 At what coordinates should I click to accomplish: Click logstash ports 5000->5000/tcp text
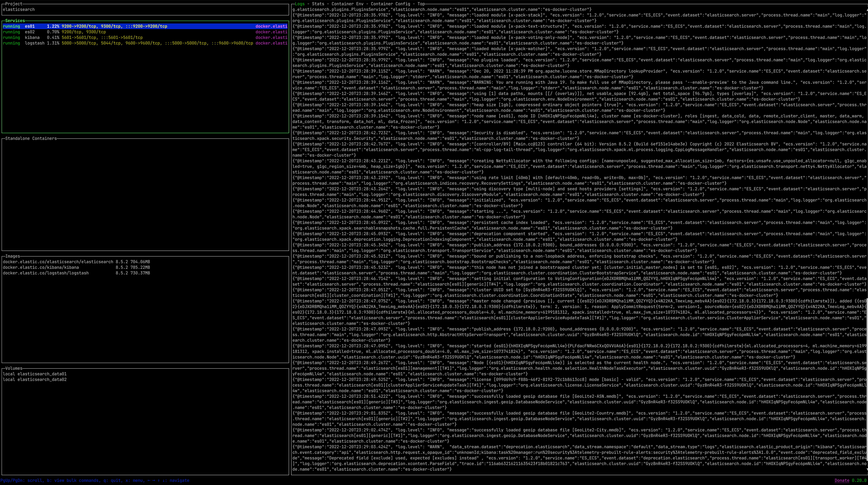(79, 43)
